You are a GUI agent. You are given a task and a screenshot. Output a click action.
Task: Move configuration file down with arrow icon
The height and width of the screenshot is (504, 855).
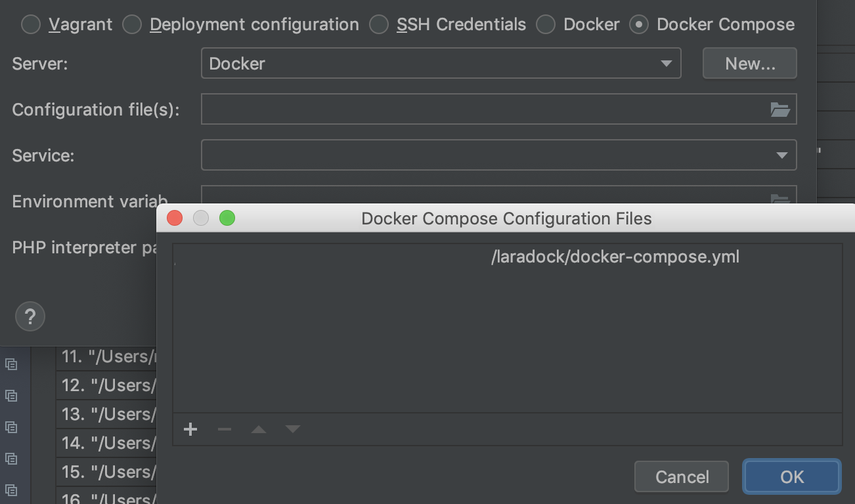[x=293, y=429]
